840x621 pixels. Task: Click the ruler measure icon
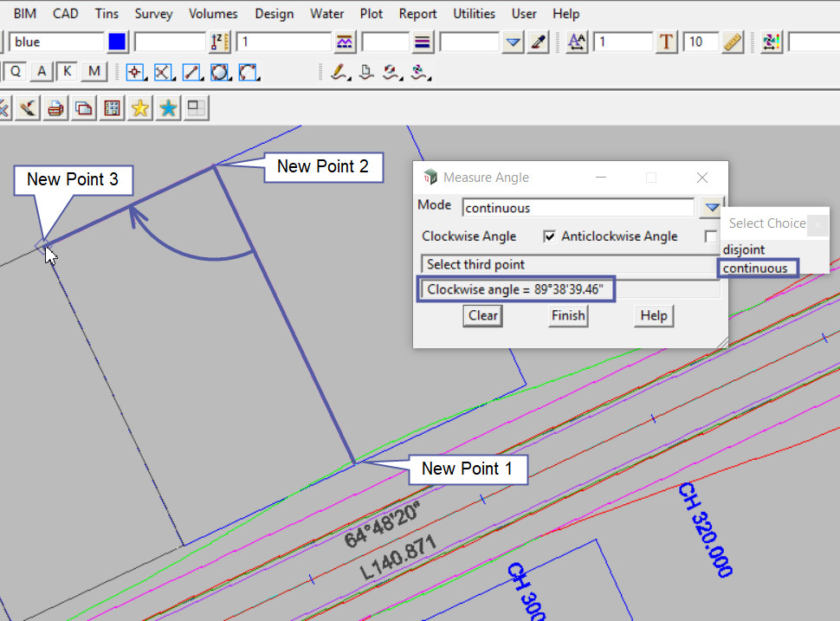[732, 42]
